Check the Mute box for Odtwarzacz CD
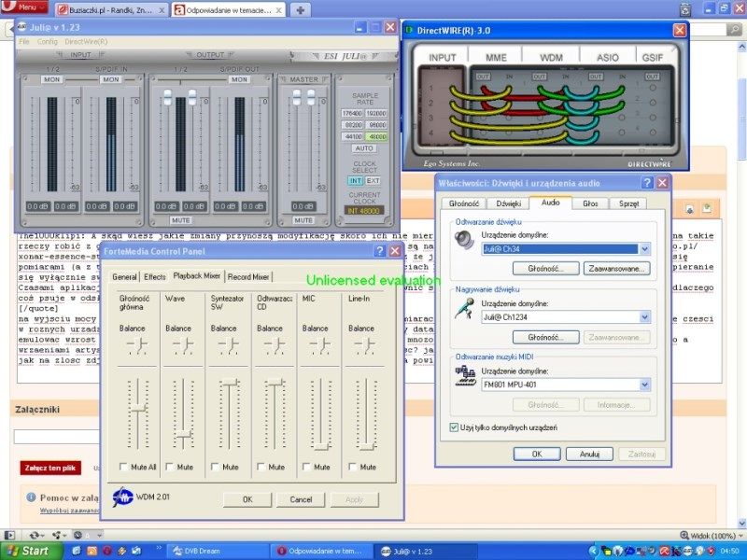This screenshot has height=560, width=747. pos(261,467)
